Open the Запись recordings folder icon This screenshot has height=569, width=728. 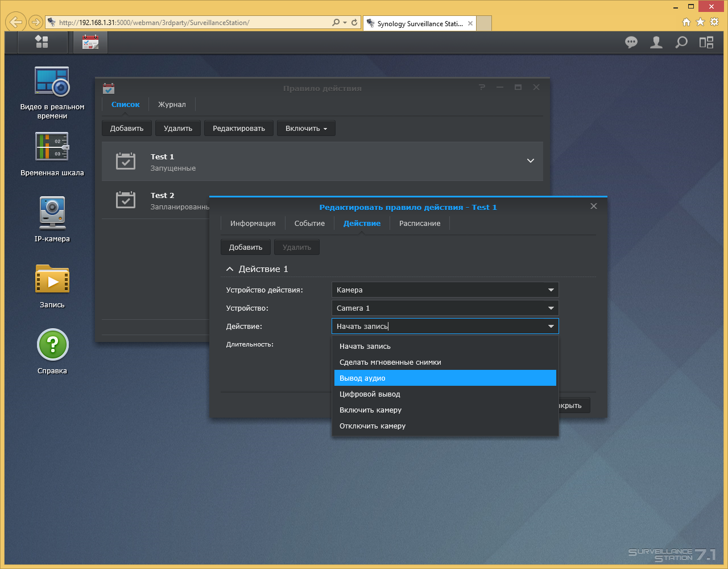52,285
